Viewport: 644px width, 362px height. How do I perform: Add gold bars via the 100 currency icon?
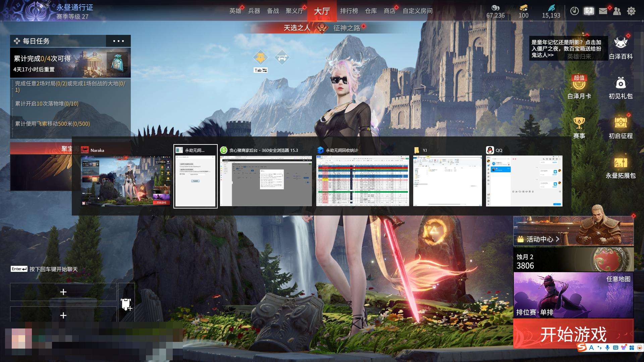523,11
